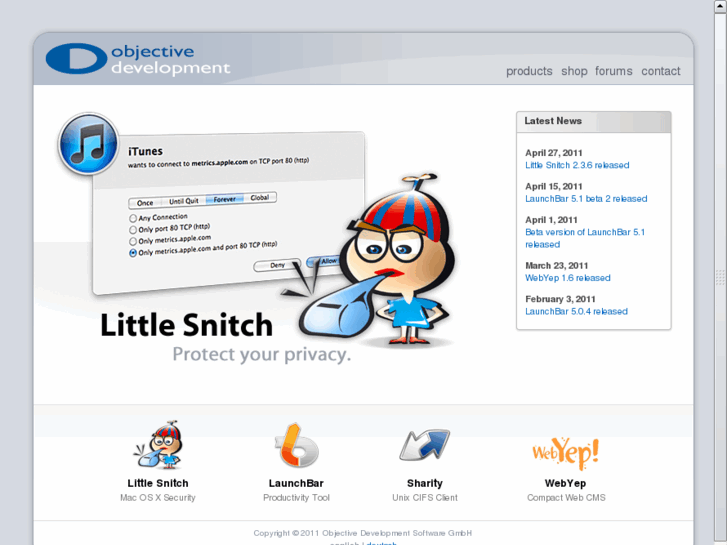This screenshot has width=727, height=545.
Task: Open the shop menu item
Action: pyautogui.click(x=574, y=71)
